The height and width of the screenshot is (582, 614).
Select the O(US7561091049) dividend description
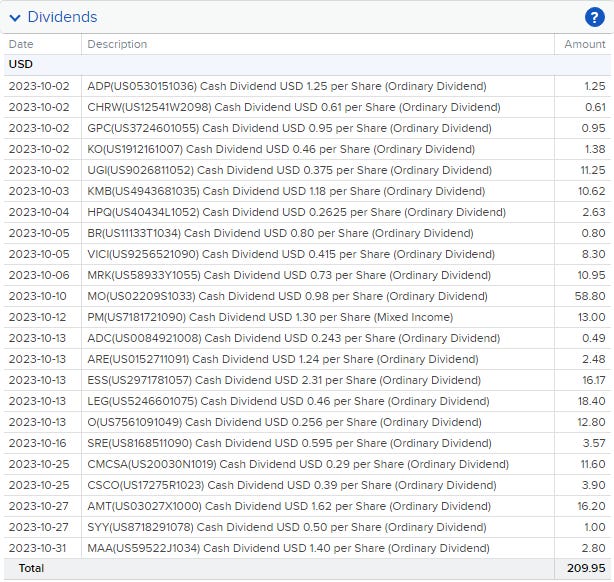coord(284,422)
